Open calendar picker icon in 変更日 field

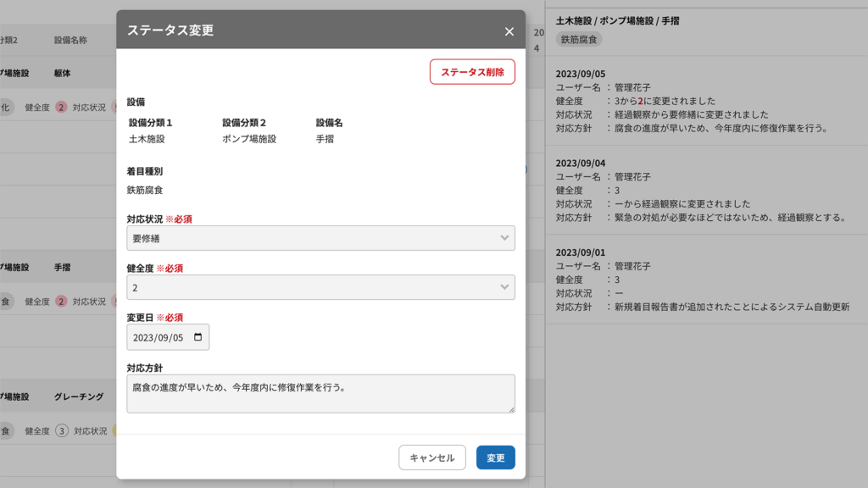[198, 337]
